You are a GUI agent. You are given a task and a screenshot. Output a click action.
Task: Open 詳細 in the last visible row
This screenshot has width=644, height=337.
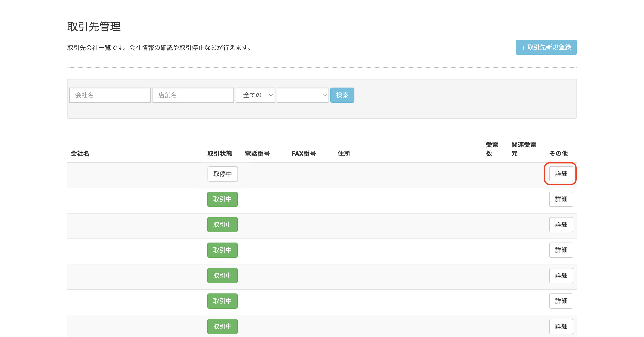click(x=561, y=327)
